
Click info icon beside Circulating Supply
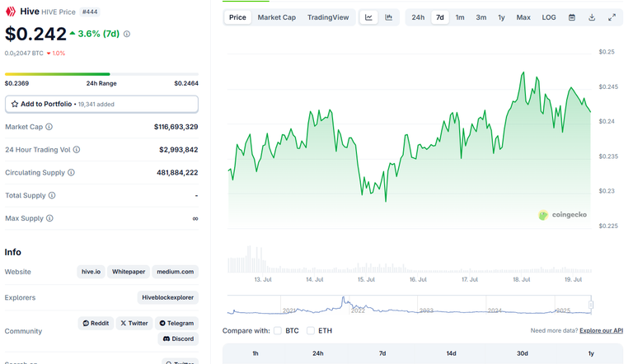click(71, 172)
